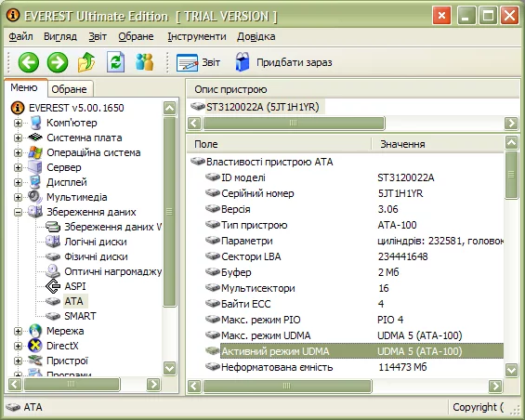Image resolution: width=525 pixels, height=420 pixels.
Task: Expand the Мережа tree node
Action: pos(18,331)
